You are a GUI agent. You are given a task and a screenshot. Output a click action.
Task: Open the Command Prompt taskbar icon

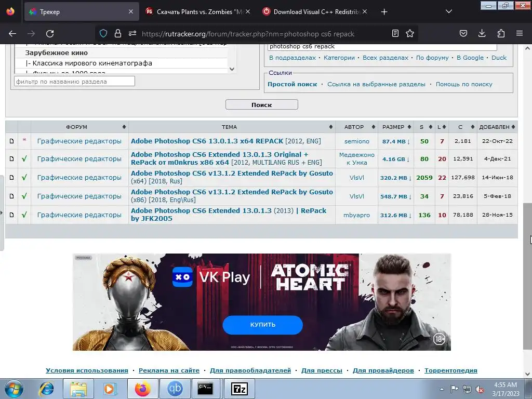[x=205, y=389]
